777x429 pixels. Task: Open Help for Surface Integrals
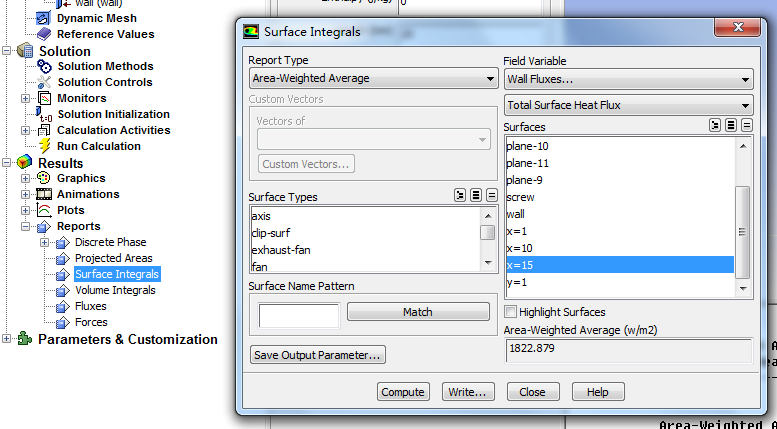598,392
